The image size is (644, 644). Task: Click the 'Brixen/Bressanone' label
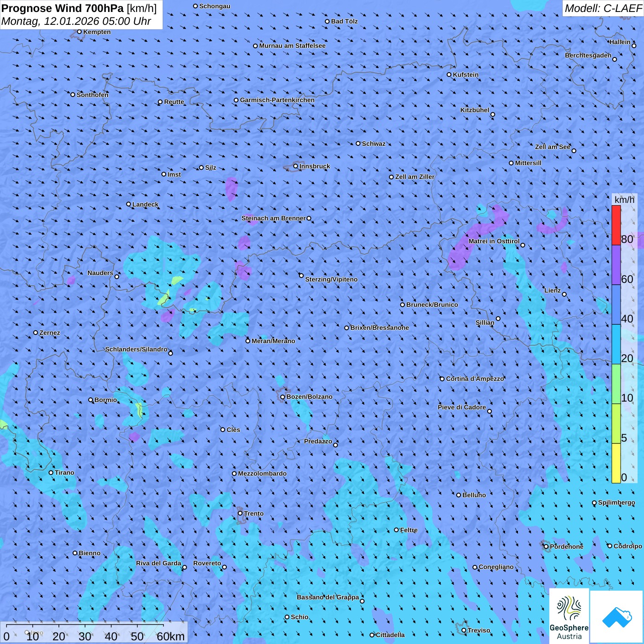pos(379,328)
